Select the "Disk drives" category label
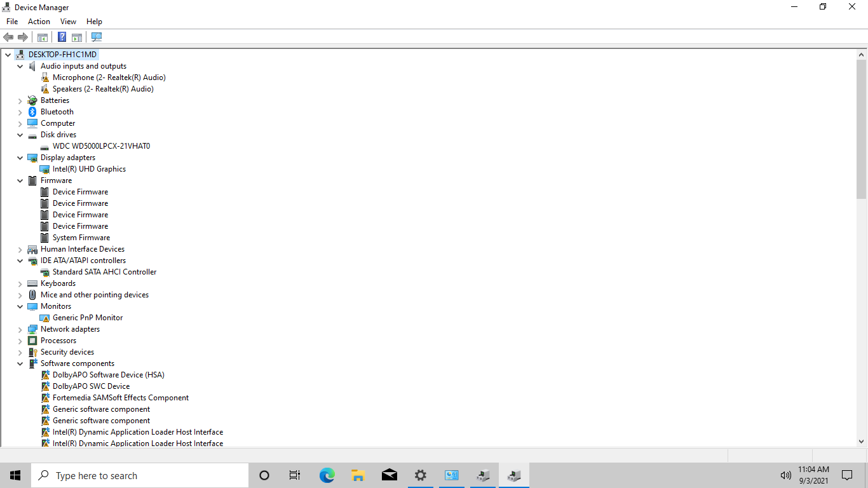This screenshot has width=868, height=488. click(x=58, y=135)
